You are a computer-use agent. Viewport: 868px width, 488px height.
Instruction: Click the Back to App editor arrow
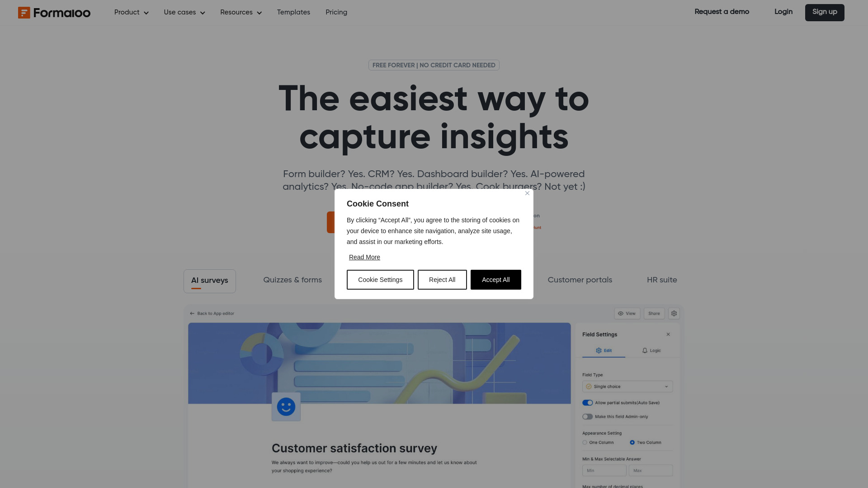192,313
